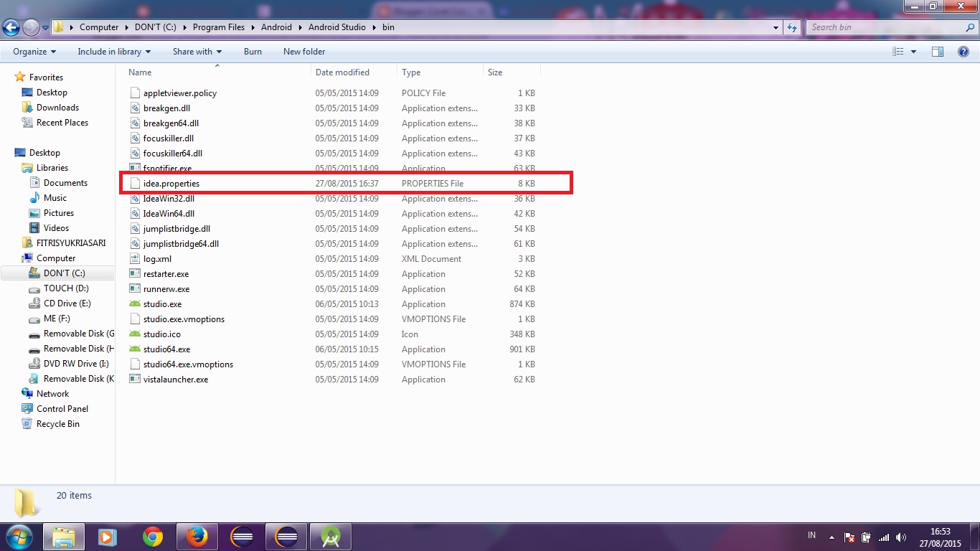Open the recent locations dropdown arrow
The height and width of the screenshot is (551, 980).
click(45, 28)
